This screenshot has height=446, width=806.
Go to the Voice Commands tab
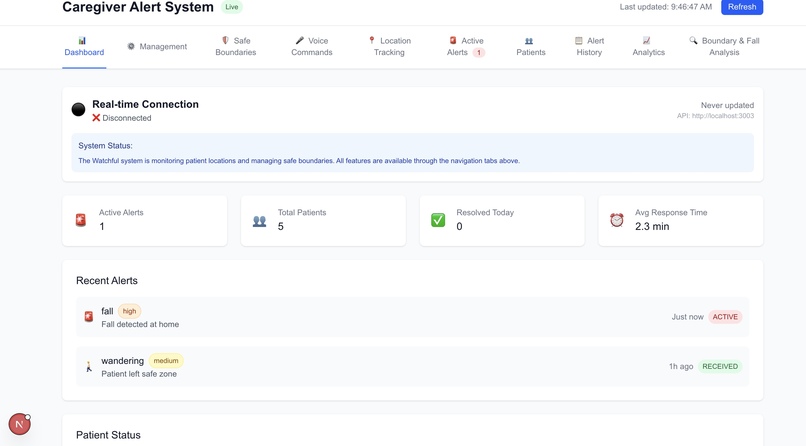point(312,46)
